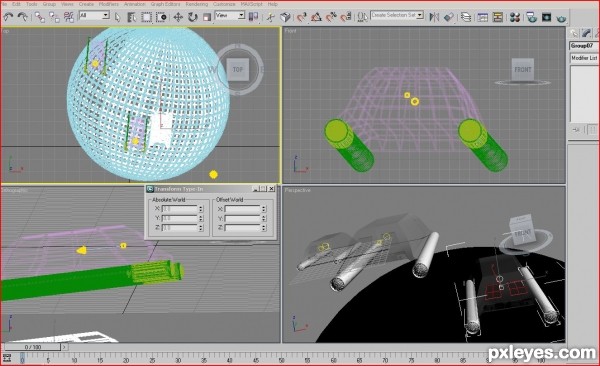The image size is (600, 366).
Task: Toggle Percent Snap
Action: click(x=331, y=17)
